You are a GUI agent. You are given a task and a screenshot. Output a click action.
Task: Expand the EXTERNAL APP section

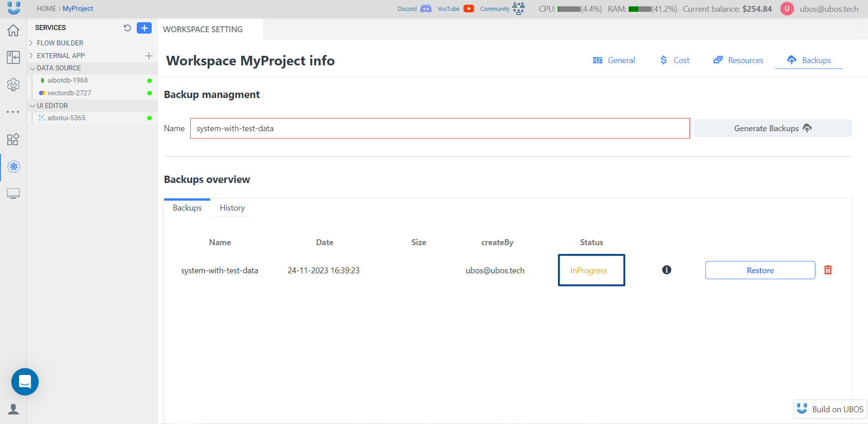pos(61,56)
